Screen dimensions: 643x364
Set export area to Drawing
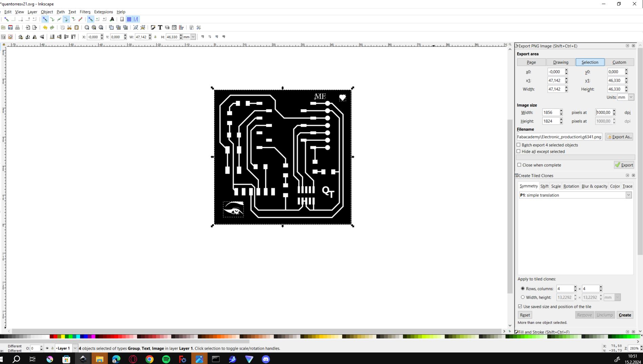click(561, 62)
